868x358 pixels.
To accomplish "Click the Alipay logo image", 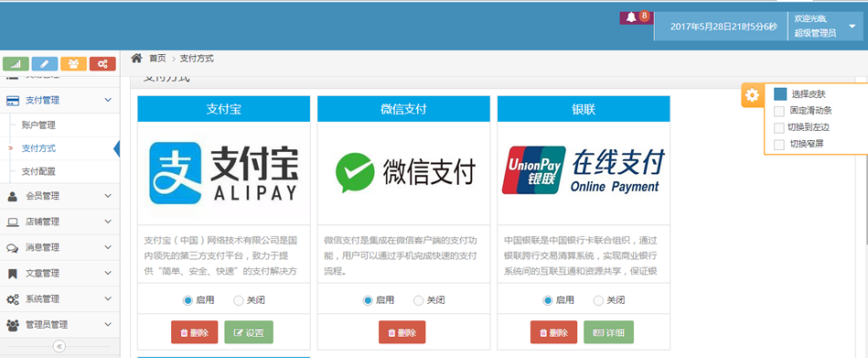I will pos(224,173).
